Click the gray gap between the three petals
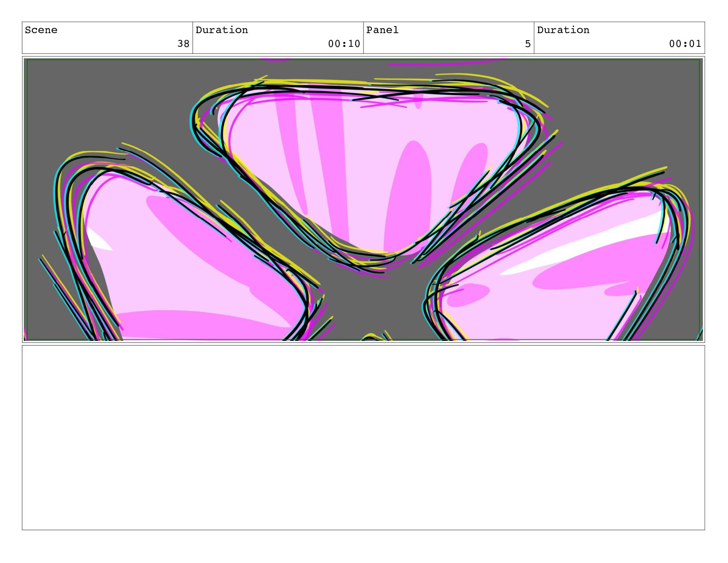 click(x=371, y=300)
